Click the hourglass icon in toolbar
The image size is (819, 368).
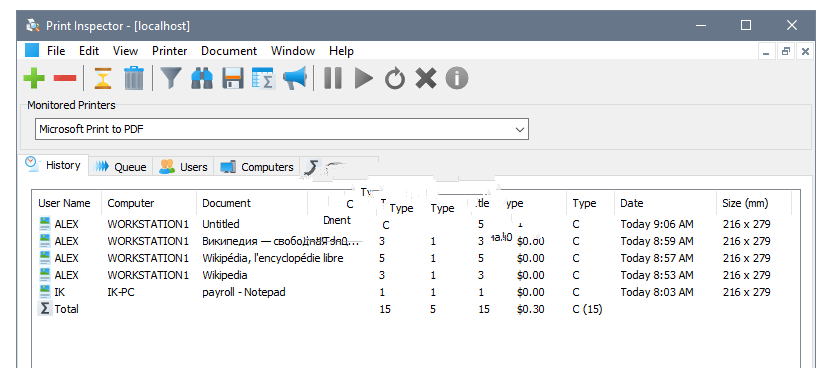coord(103,79)
